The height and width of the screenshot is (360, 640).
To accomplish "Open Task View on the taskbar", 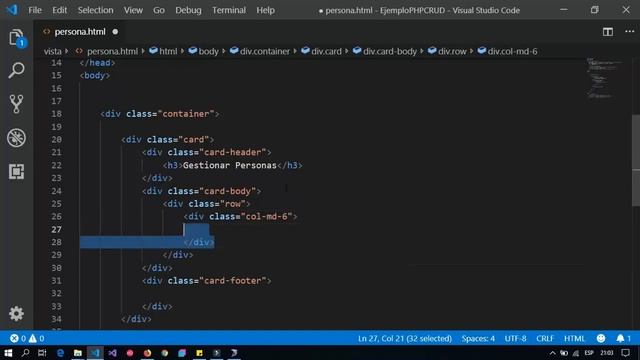I will click(x=42, y=353).
